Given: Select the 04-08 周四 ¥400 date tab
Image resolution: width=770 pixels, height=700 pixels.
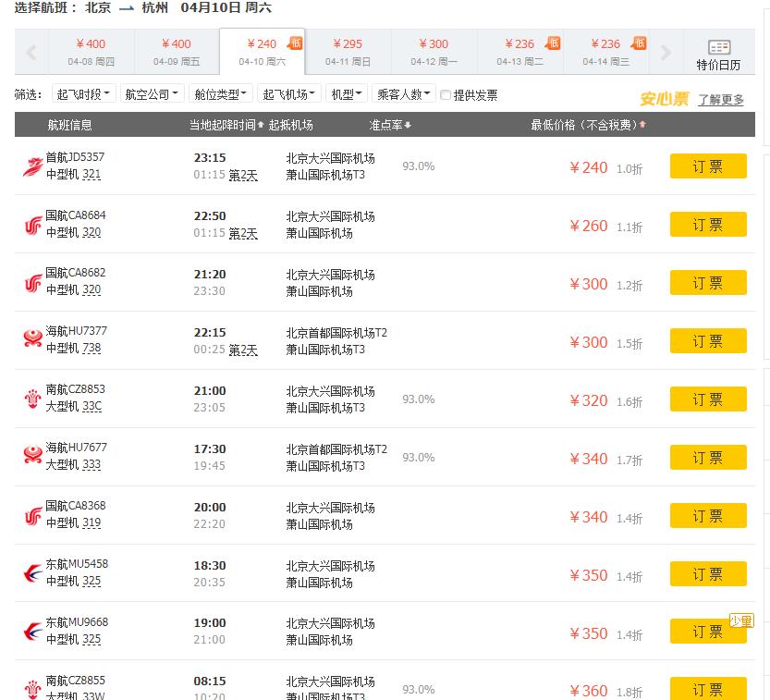Looking at the screenshot, I should pos(92,52).
